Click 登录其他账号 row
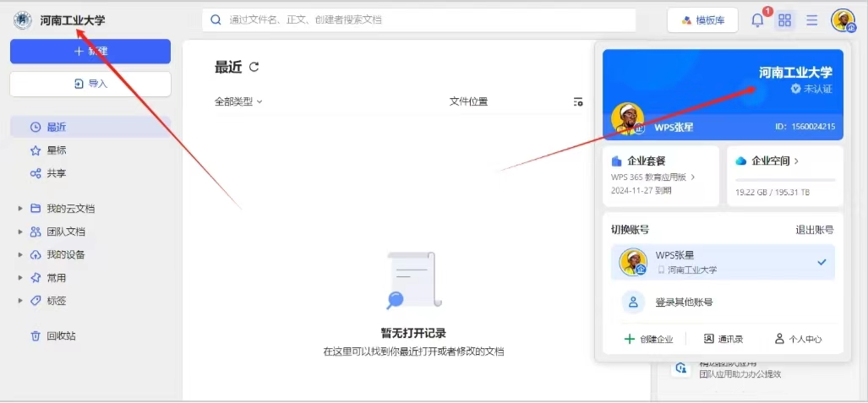Image resolution: width=868 pixels, height=403 pixels. [723, 302]
